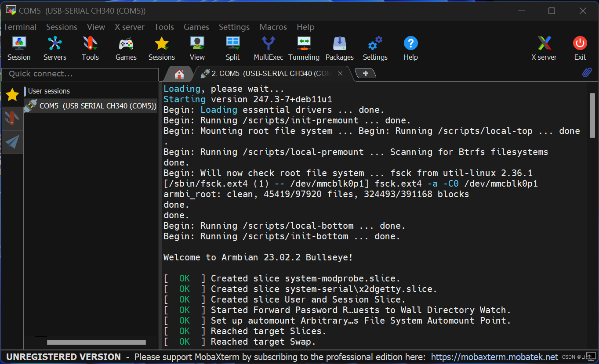Open the X server menu
This screenshot has height=364, width=599.
[x=130, y=27]
